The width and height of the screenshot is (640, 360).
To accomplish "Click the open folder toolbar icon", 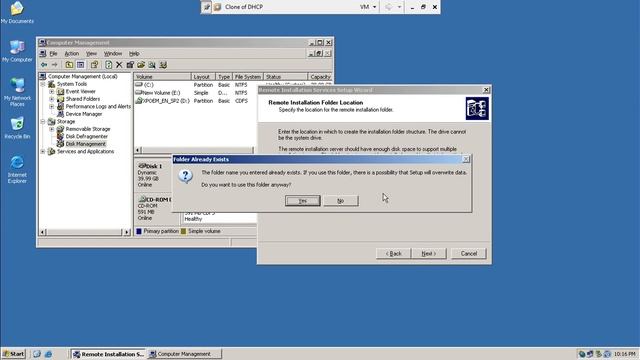I will pos(141,65).
